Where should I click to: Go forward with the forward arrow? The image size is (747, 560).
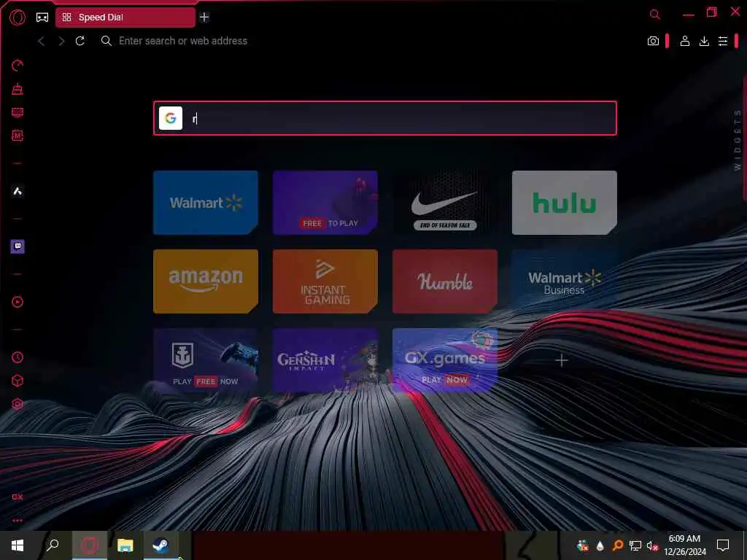(61, 41)
